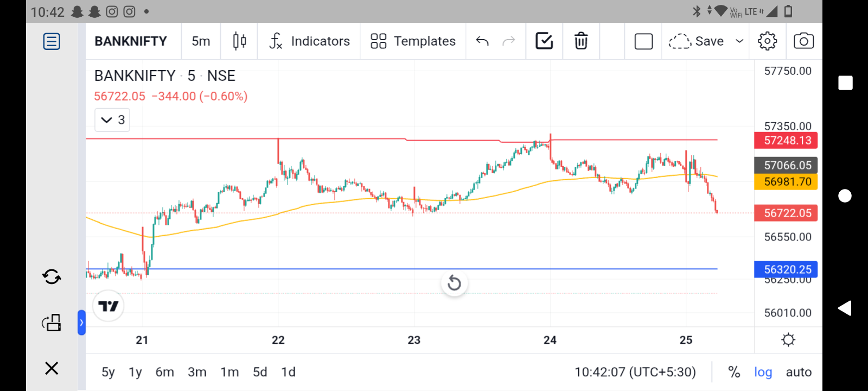Tap the Bluetooth status bar icon
The width and height of the screenshot is (868, 391).
click(x=697, y=11)
